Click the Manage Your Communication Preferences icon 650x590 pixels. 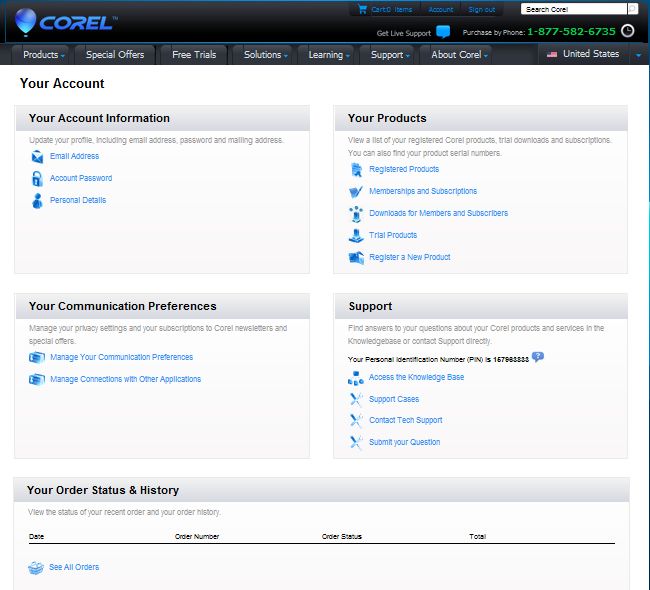pyautogui.click(x=37, y=357)
